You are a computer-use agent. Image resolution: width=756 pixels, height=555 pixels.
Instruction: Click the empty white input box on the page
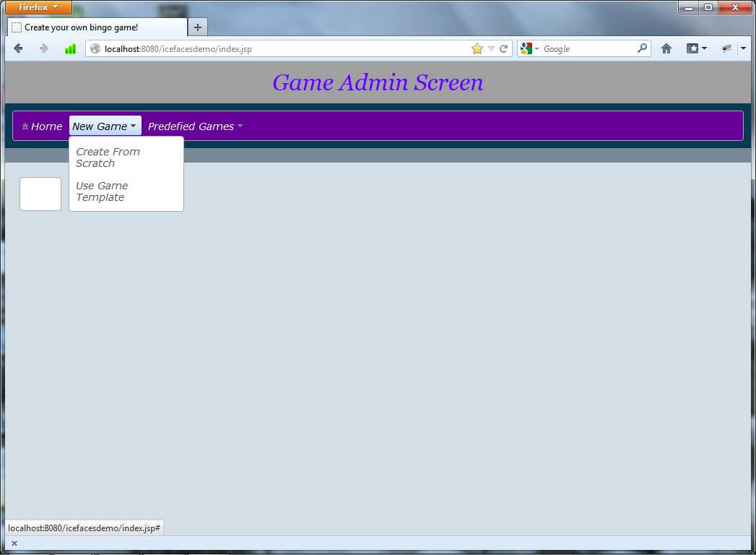40,193
